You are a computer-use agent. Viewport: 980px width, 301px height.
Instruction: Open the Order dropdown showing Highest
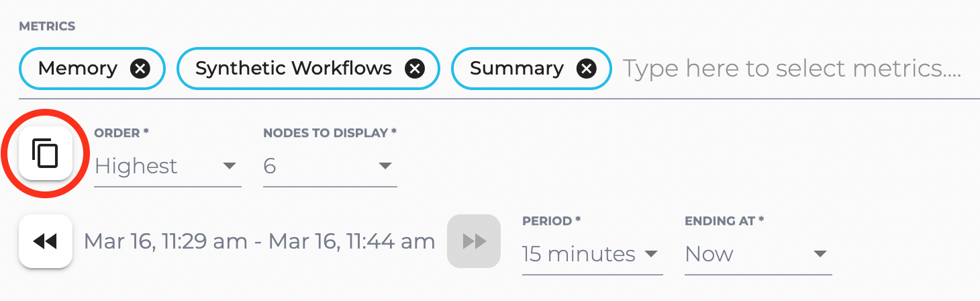137,166
